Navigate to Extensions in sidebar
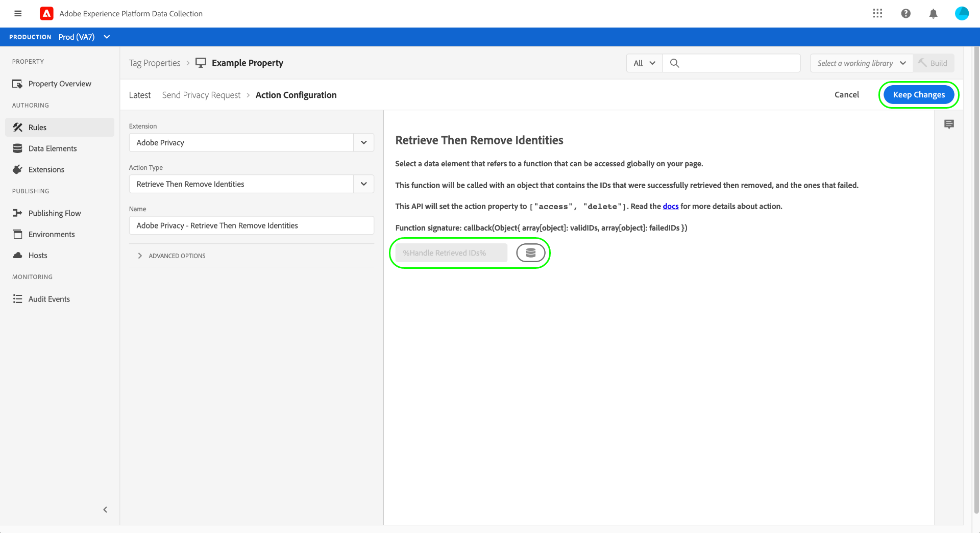Viewport: 980px width, 533px height. [x=46, y=170]
